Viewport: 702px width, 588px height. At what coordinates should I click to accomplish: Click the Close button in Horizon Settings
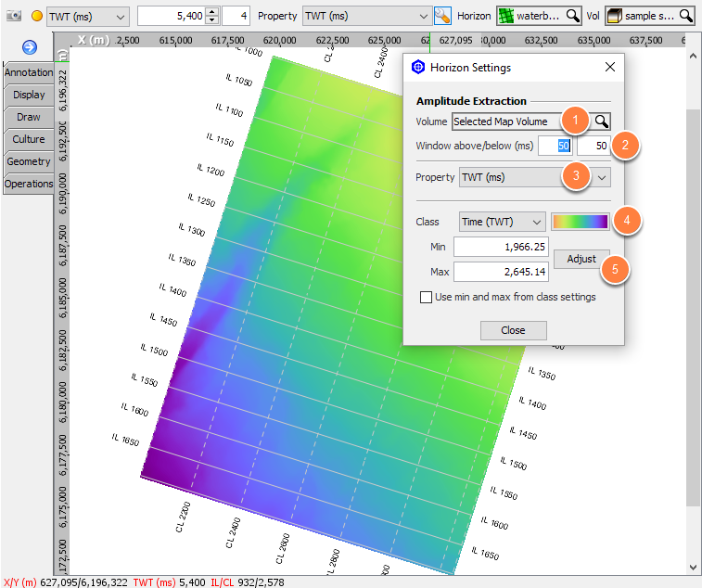(x=513, y=330)
